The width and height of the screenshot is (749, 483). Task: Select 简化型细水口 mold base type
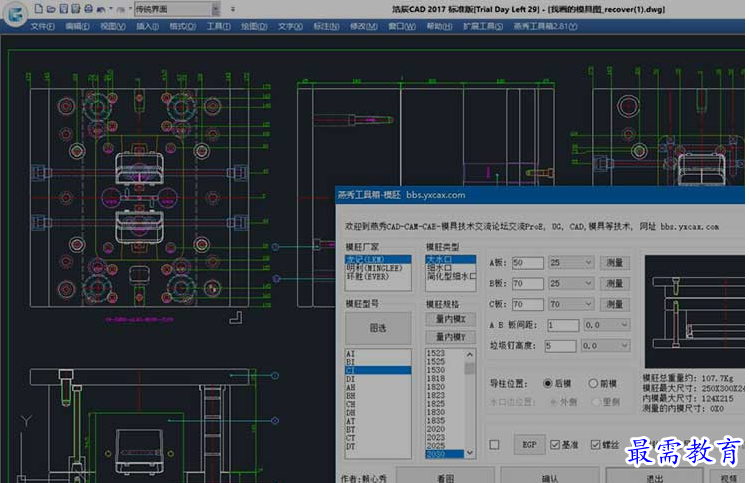click(450, 277)
